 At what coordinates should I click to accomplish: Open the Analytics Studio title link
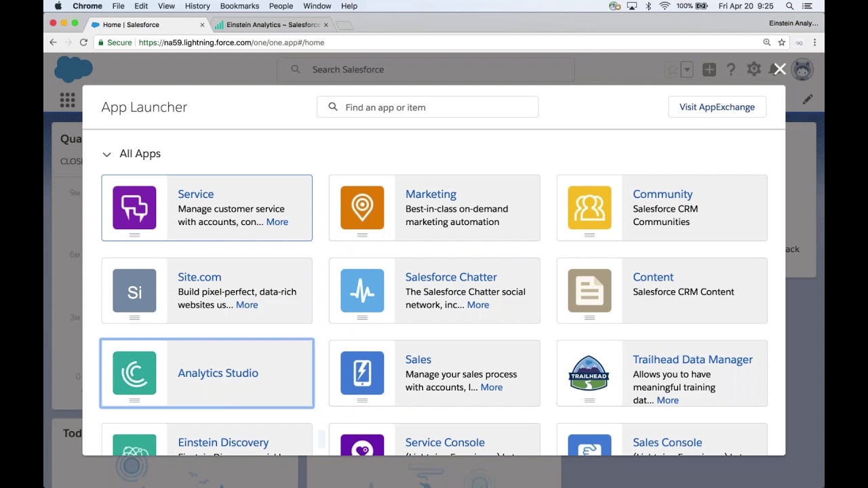[x=218, y=373]
